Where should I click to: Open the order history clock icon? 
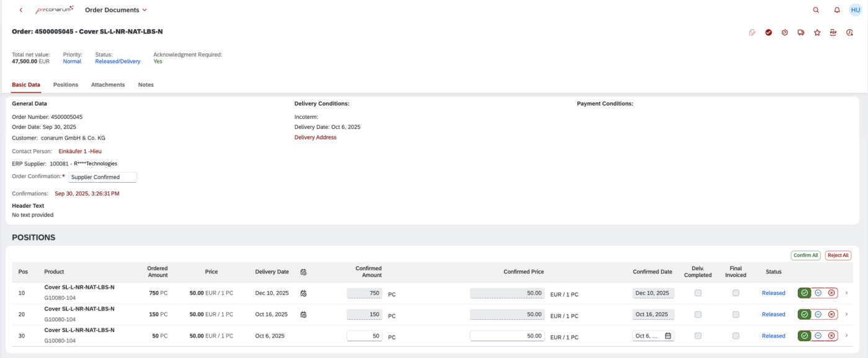(849, 32)
